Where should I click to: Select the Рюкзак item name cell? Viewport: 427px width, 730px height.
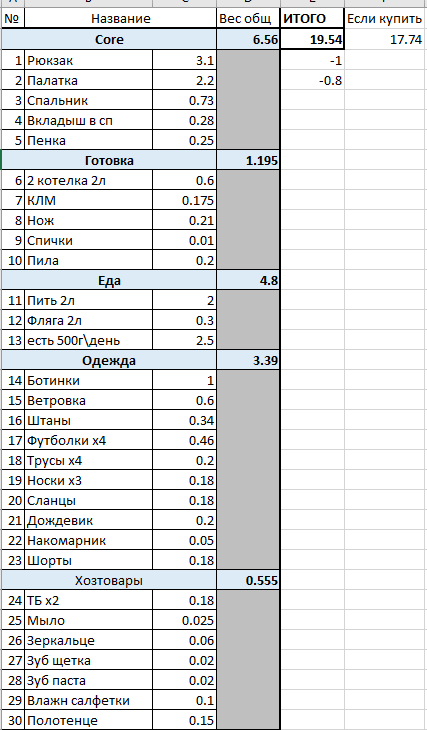[x=88, y=61]
